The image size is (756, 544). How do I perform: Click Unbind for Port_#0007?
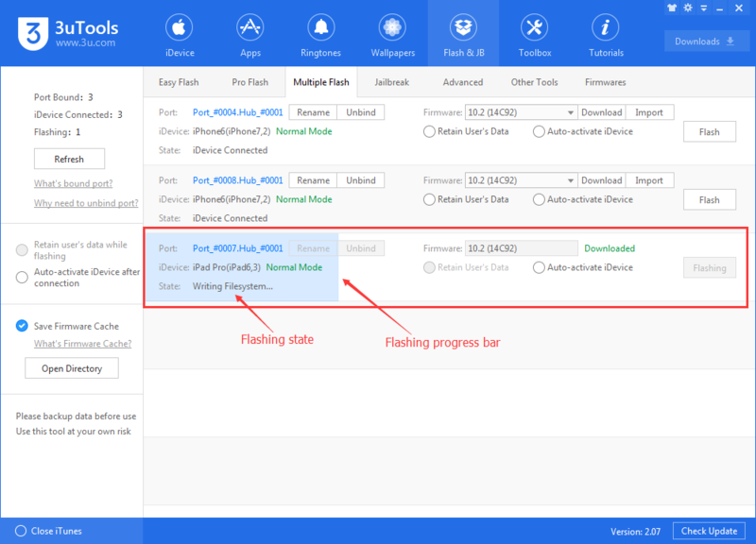pyautogui.click(x=361, y=248)
